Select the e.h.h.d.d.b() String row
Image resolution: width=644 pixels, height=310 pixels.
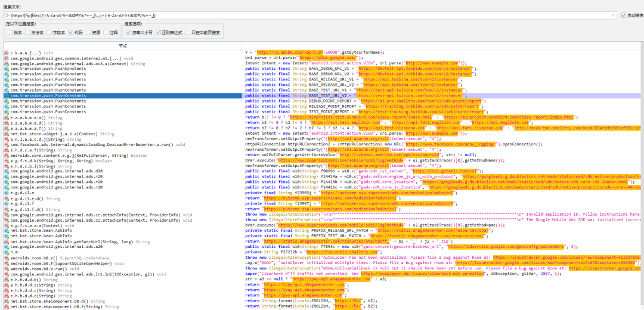122,279
